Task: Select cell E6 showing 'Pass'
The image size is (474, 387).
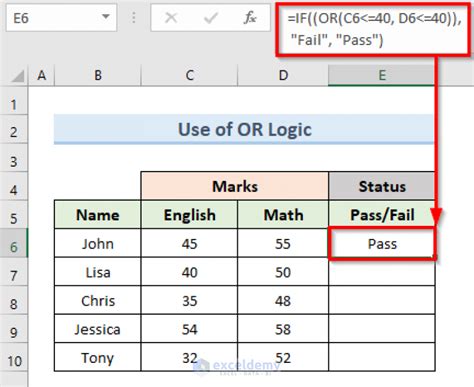Action: click(382, 243)
